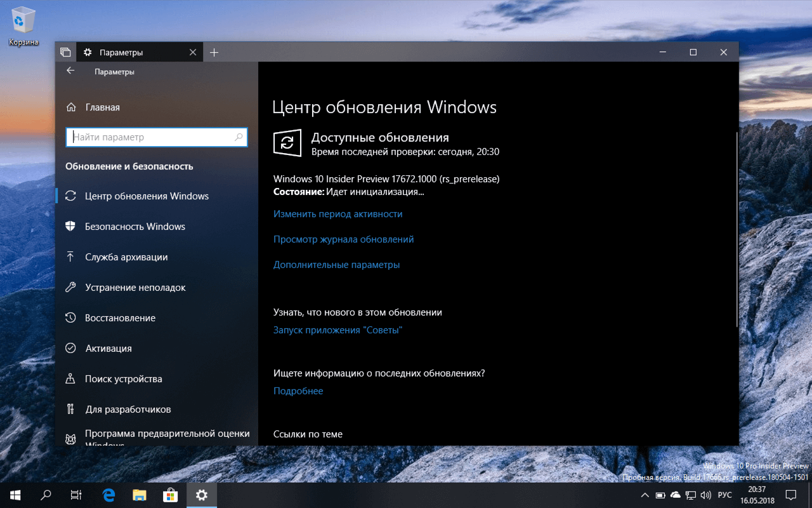Select Активация in the sidebar
This screenshot has height=508, width=812.
(x=157, y=349)
